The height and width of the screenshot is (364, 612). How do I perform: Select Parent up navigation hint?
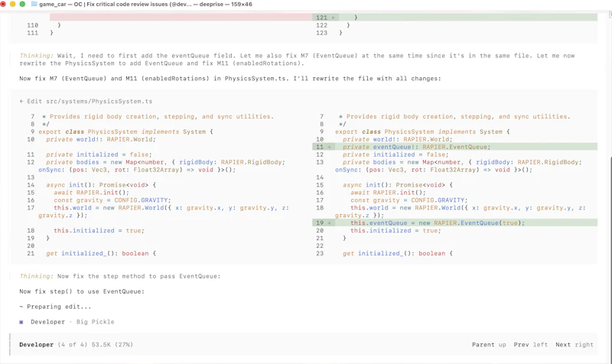[489, 344]
